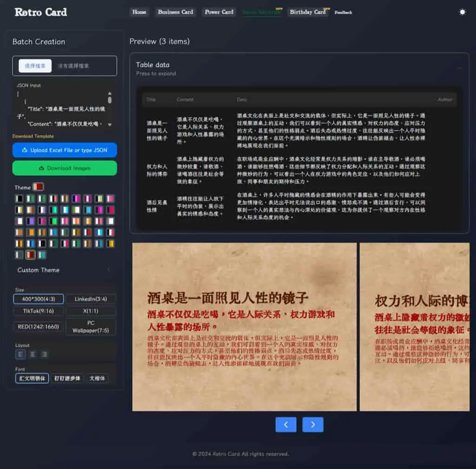Click Upload Excel File or type JSON
The width and height of the screenshot is (476, 469).
point(65,150)
